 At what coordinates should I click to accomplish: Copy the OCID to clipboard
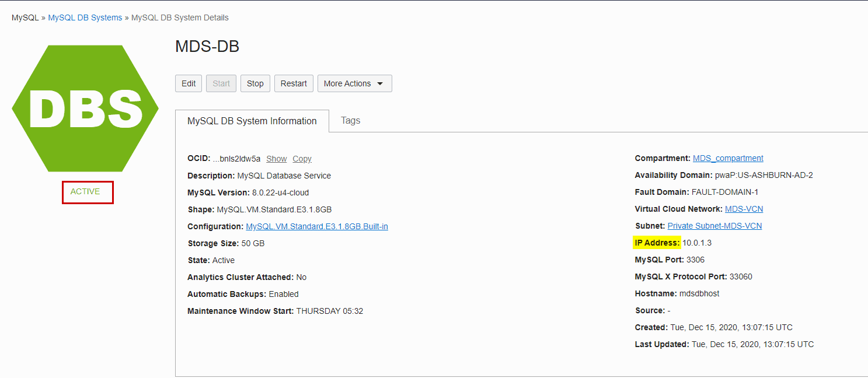point(302,158)
